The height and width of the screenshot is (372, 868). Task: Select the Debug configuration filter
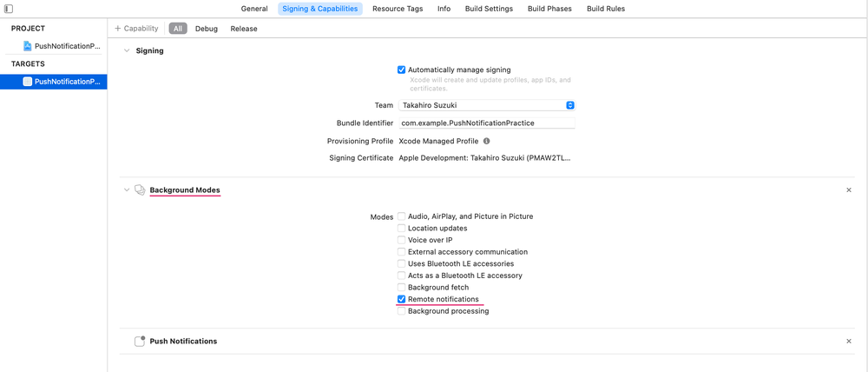click(x=207, y=29)
